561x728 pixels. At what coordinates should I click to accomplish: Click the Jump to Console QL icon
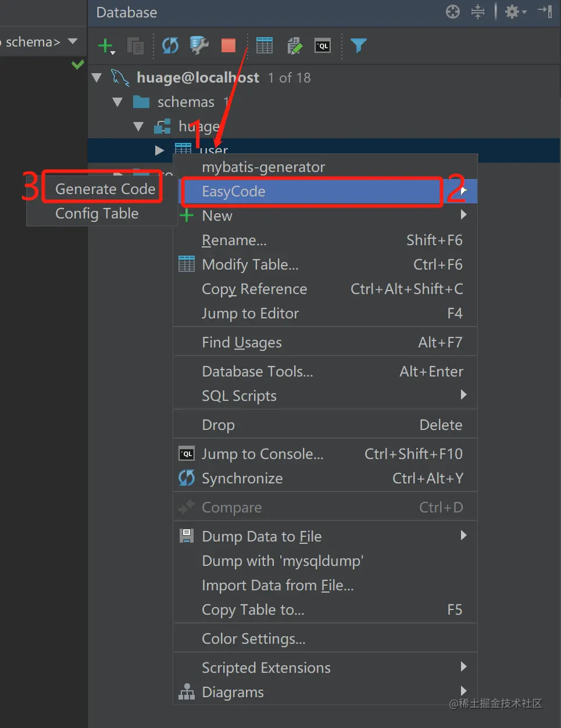tap(187, 454)
